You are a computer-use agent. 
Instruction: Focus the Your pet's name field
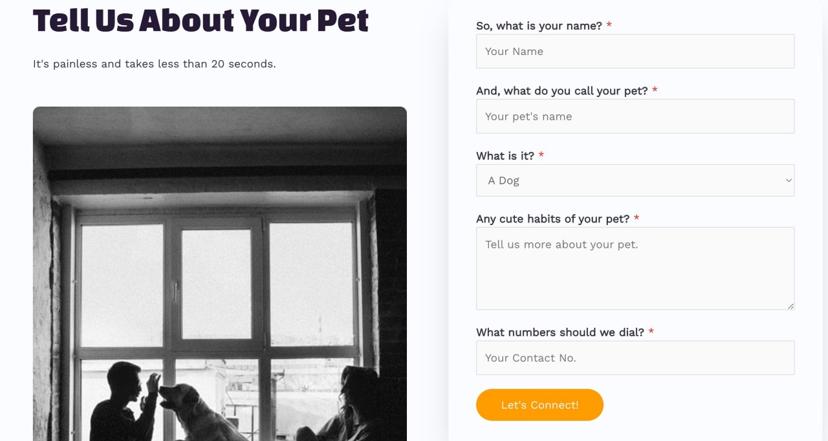[x=635, y=117]
